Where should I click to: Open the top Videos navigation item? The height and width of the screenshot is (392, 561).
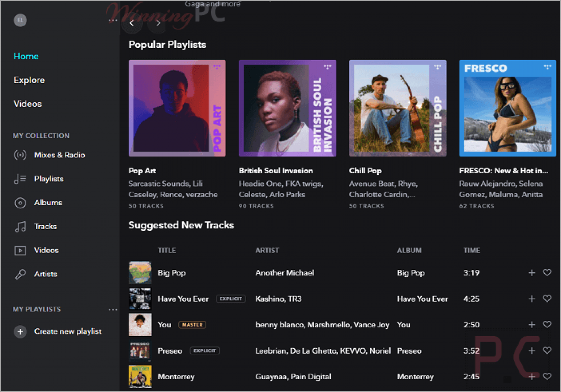(28, 104)
